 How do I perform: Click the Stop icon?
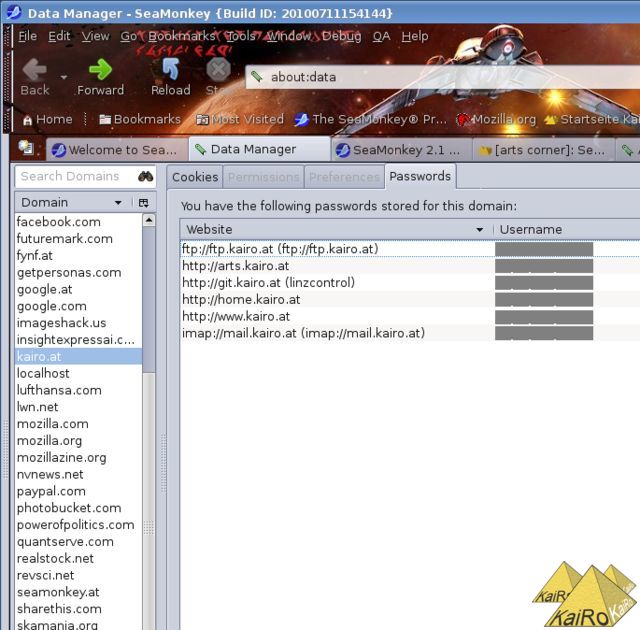pyautogui.click(x=218, y=69)
